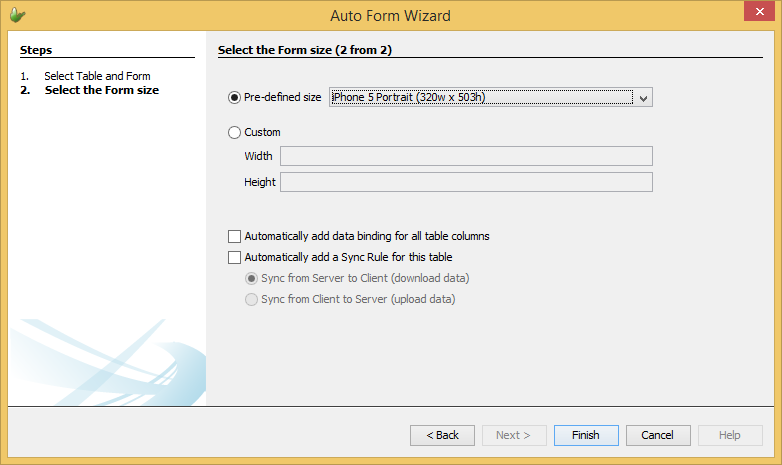Click the Next button

coord(514,435)
